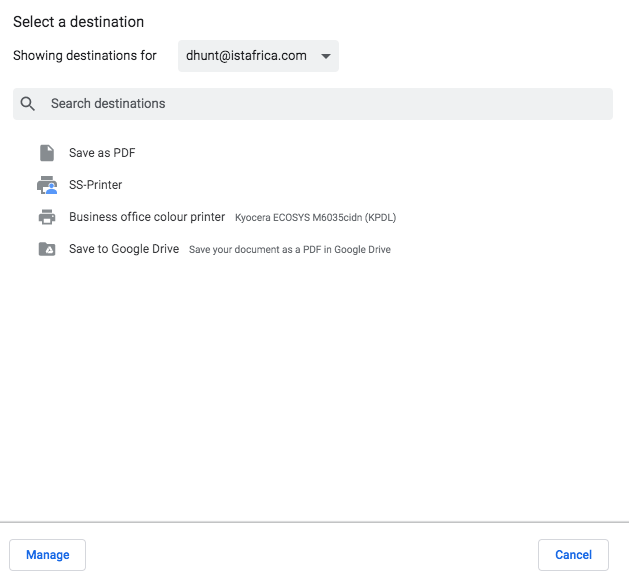
Task: Click the SS-Printer shared printer icon
Action: [x=47, y=185]
